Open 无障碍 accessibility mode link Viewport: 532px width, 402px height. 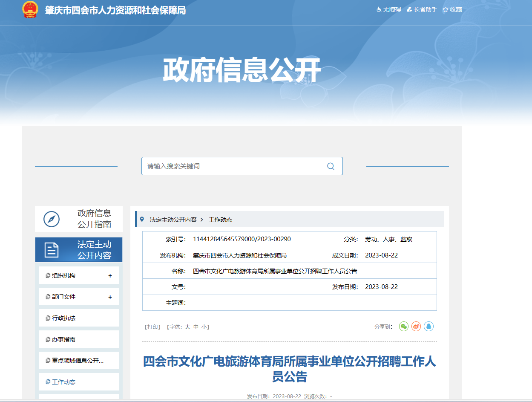click(389, 9)
